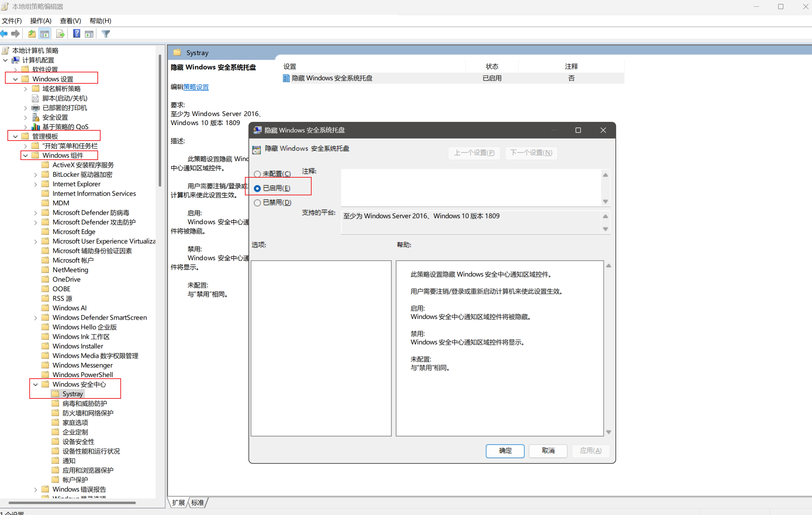This screenshot has width=812, height=515.
Task: Click the tree panel horizontal scrollbar
Action: click(72, 502)
